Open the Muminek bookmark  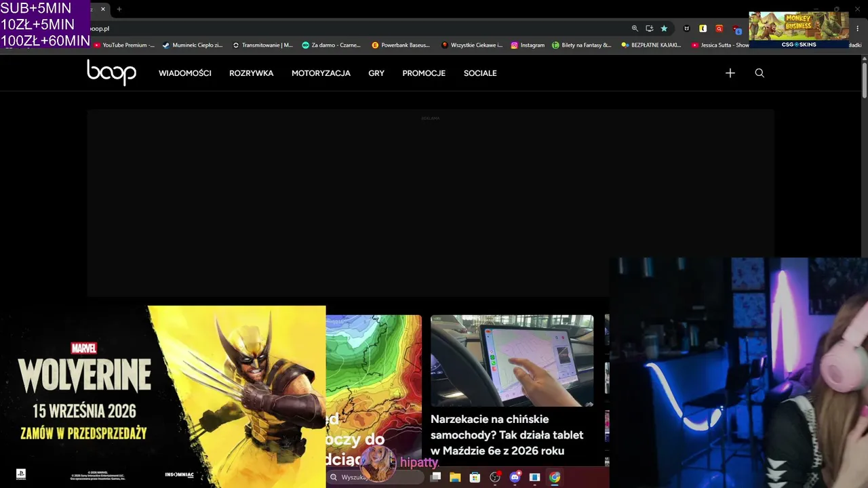[x=193, y=45]
